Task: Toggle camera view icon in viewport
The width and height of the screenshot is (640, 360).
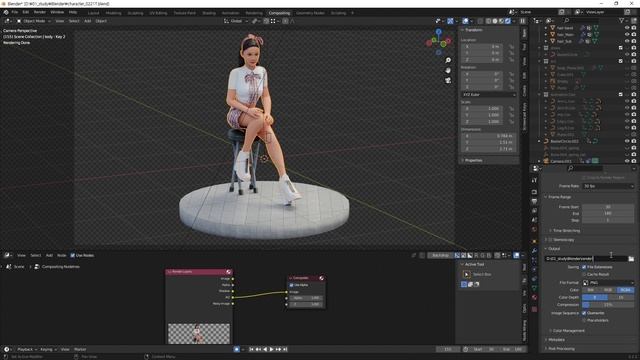Action: click(448, 80)
